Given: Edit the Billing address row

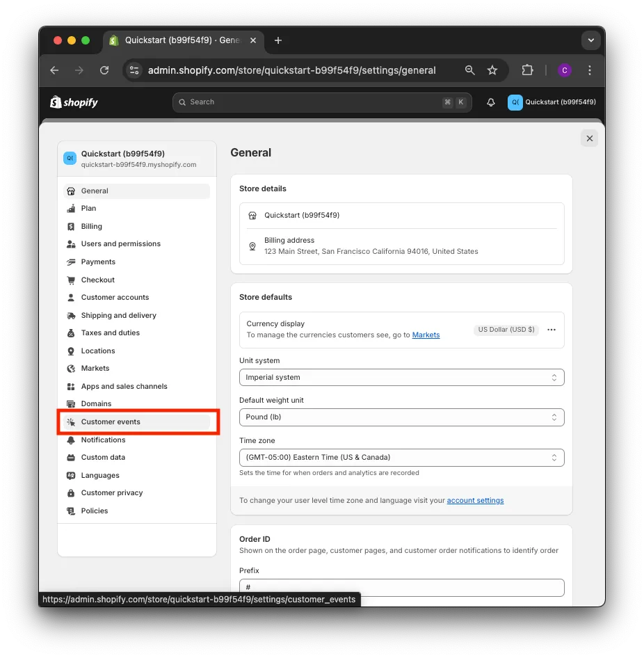Looking at the screenshot, I should pyautogui.click(x=401, y=246).
